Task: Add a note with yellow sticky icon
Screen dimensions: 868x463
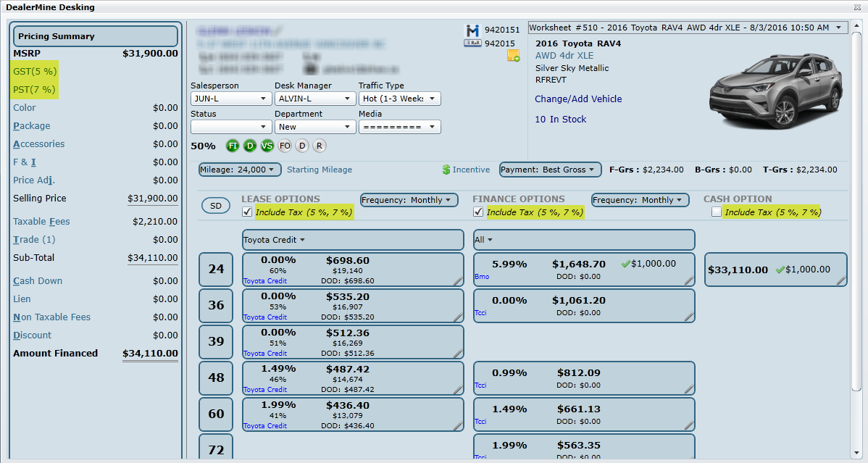Action: click(x=513, y=56)
